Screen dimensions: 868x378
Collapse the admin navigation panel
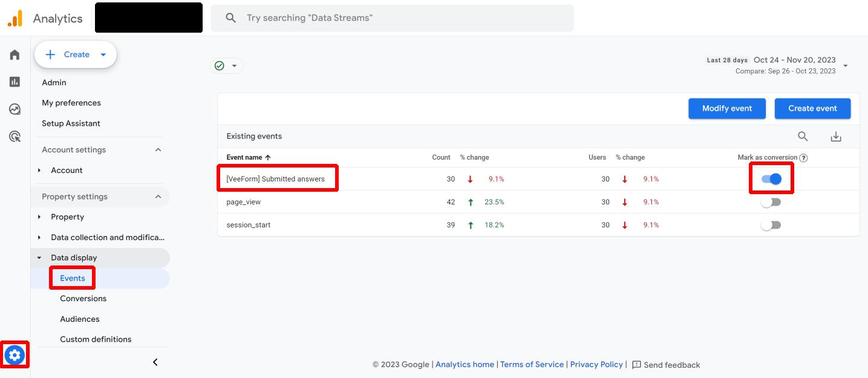(155, 362)
